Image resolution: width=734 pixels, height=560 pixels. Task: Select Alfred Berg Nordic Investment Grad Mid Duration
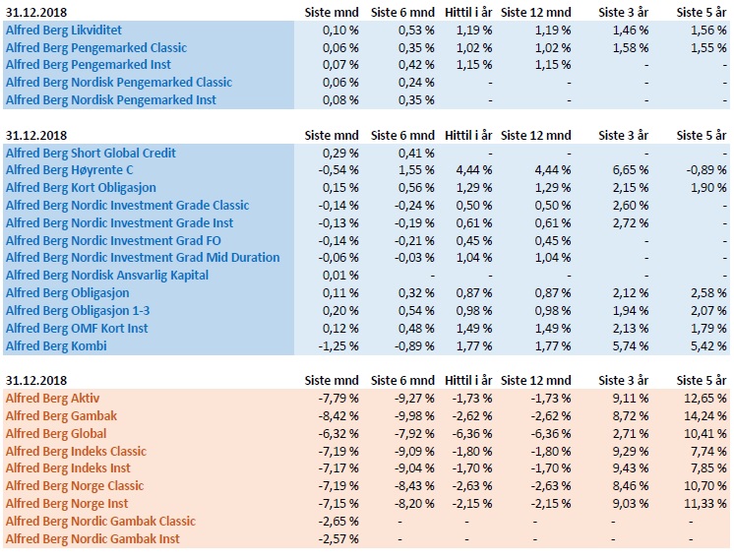point(143,258)
